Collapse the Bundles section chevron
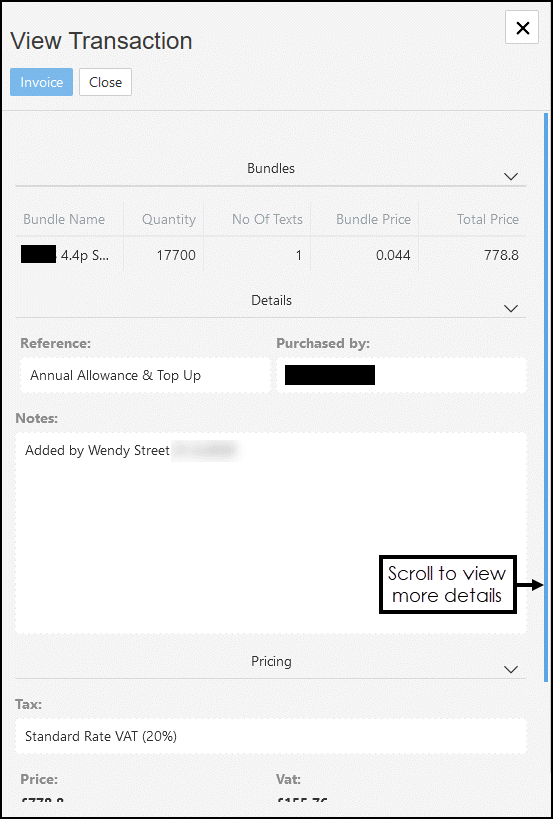The height and width of the screenshot is (819, 553). pos(511,177)
